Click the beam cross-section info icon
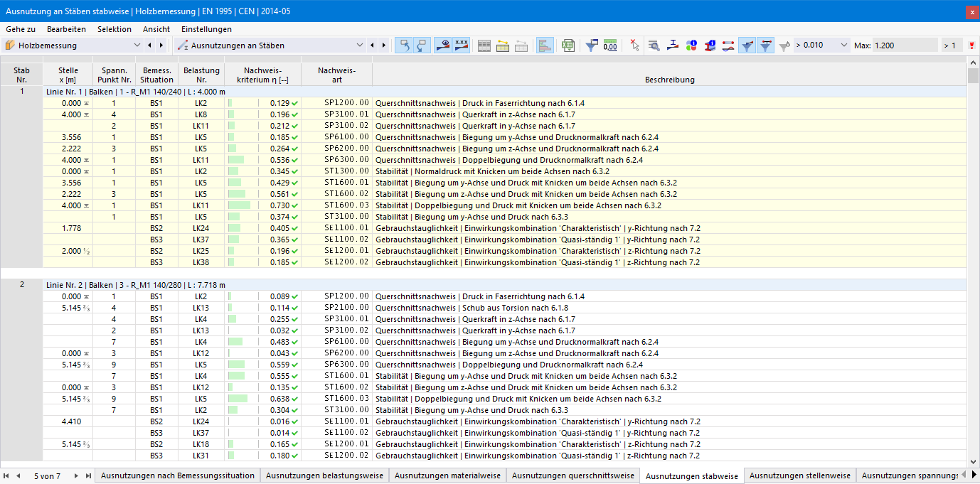980x484 pixels. click(x=710, y=45)
